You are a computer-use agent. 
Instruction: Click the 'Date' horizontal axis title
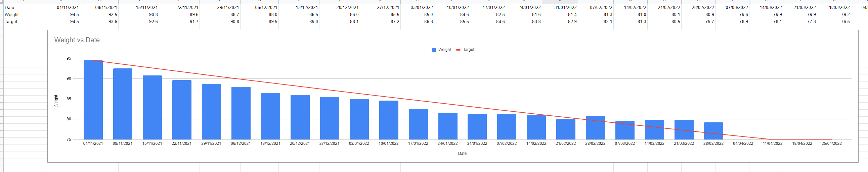coord(462,154)
